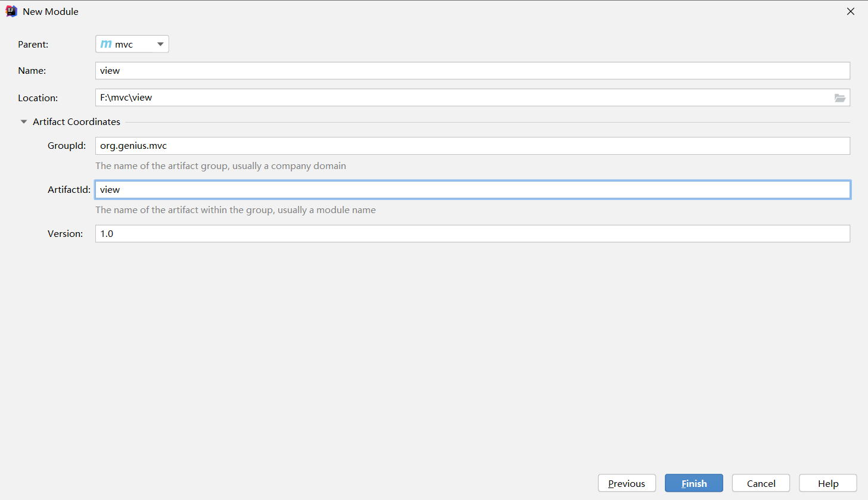
Task: Close the New Module dialog
Action: pos(851,11)
